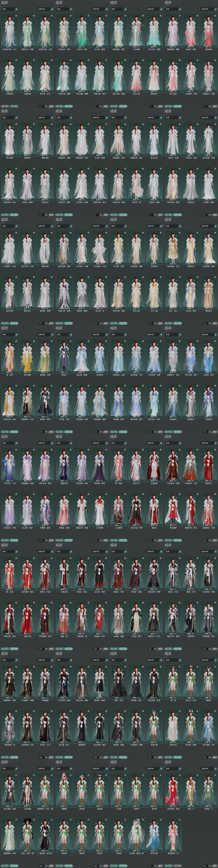The height and width of the screenshot is (868, 218).
Task: Expand 全部外观 filter in page 2 panel
Action: (x=100, y=9)
